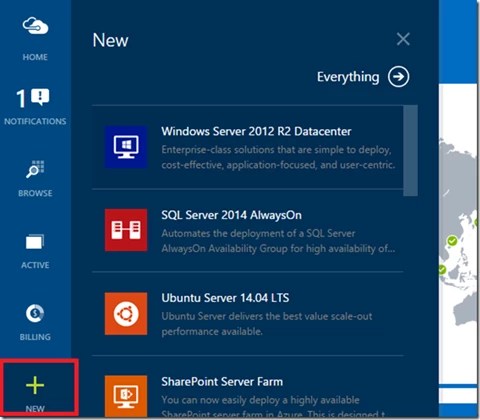Click the Windows Server description text
The image size is (480, 420).
coord(278,157)
